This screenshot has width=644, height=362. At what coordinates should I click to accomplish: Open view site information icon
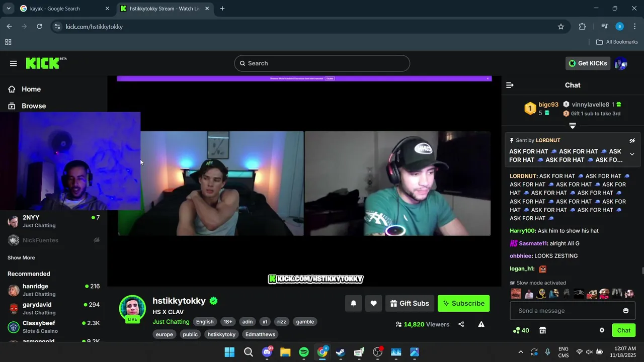click(x=57, y=27)
